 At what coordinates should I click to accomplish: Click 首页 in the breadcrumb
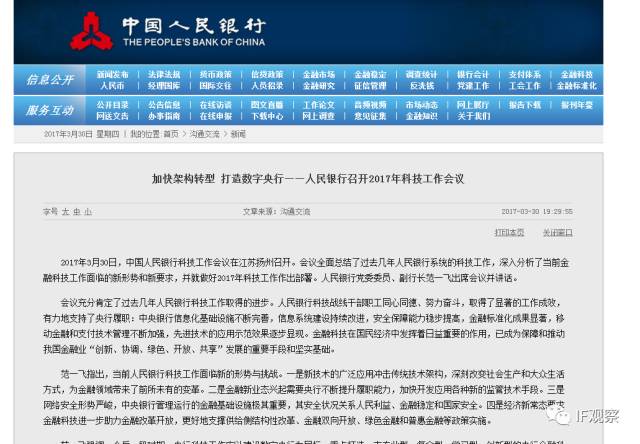pyautogui.click(x=171, y=134)
